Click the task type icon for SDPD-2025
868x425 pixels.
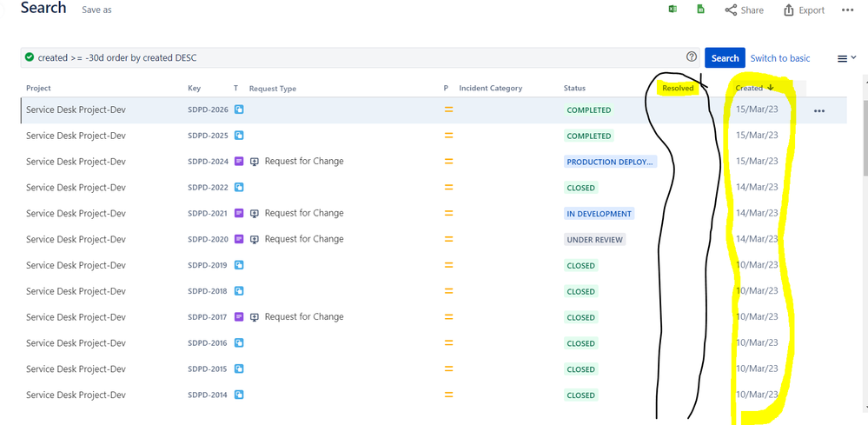point(239,136)
